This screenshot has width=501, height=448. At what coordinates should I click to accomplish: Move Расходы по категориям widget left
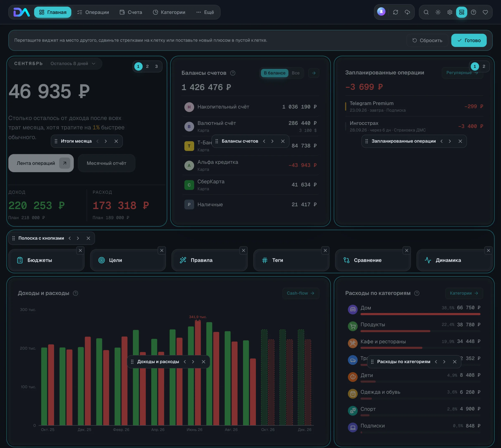point(436,362)
